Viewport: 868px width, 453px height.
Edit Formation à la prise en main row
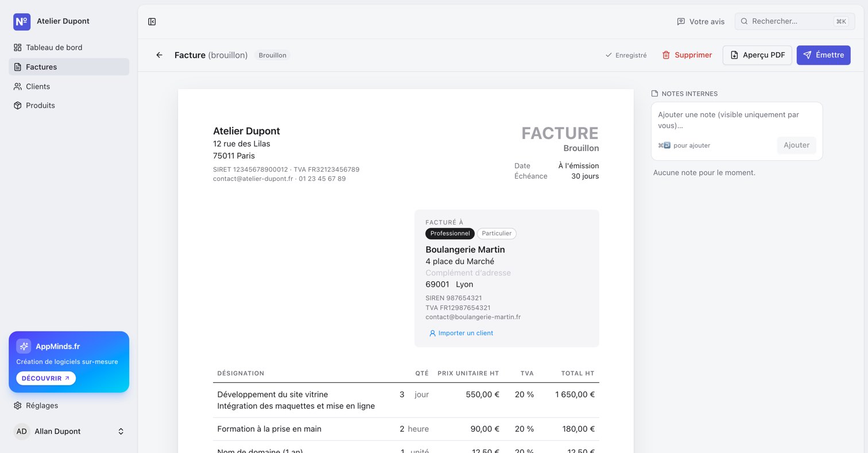tap(269, 429)
